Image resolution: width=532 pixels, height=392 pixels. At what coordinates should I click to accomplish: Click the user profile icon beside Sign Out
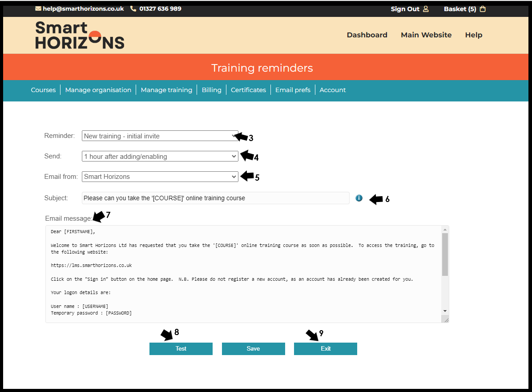click(x=426, y=9)
